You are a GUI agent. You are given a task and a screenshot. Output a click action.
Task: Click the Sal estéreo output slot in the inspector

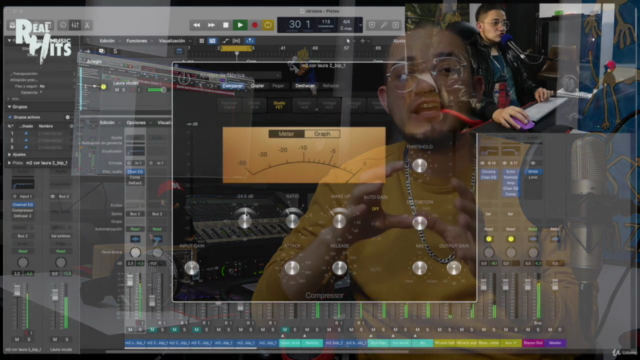pos(61,236)
